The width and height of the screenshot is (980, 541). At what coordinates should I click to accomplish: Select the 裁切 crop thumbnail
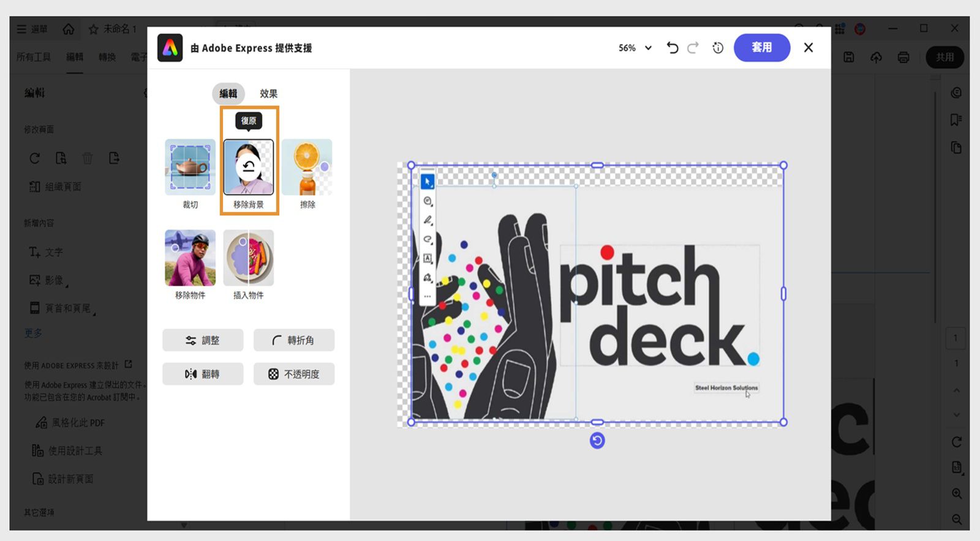coord(190,167)
